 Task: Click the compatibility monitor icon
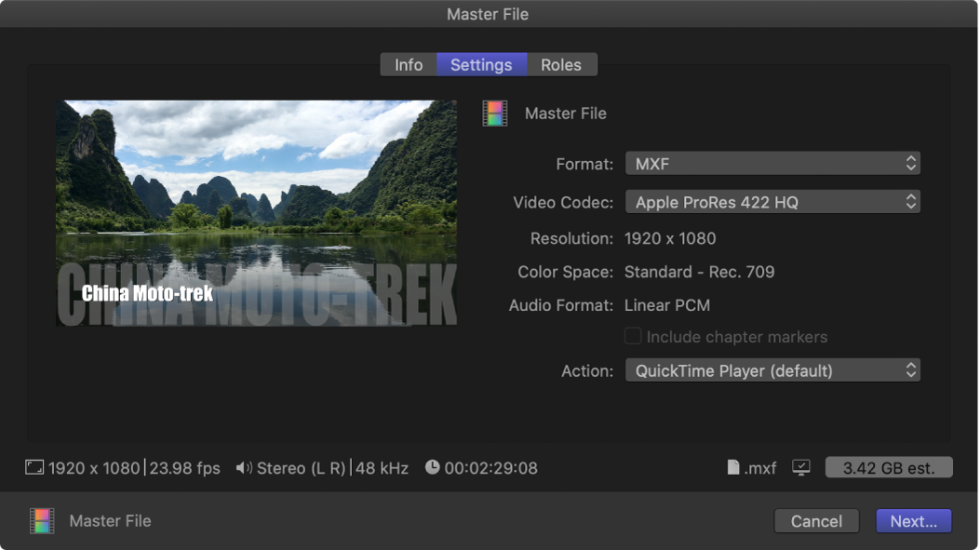[800, 467]
